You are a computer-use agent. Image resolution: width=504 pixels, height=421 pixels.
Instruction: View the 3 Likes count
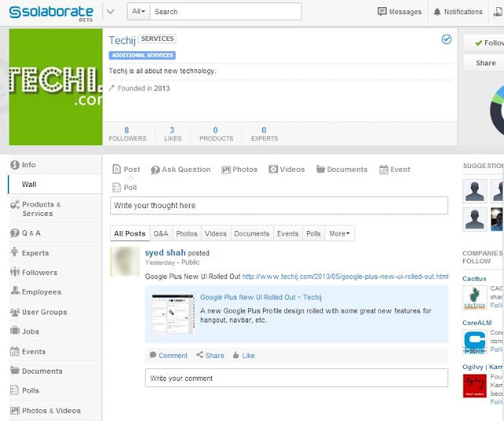point(172,134)
